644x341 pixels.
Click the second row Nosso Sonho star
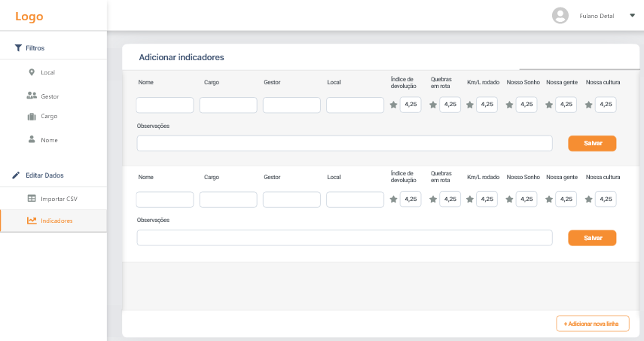(509, 199)
